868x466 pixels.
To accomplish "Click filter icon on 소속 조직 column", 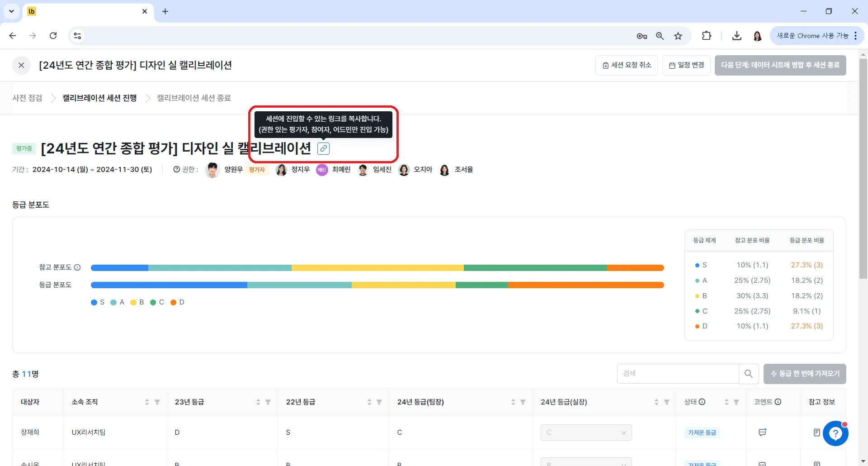I will pos(157,402).
